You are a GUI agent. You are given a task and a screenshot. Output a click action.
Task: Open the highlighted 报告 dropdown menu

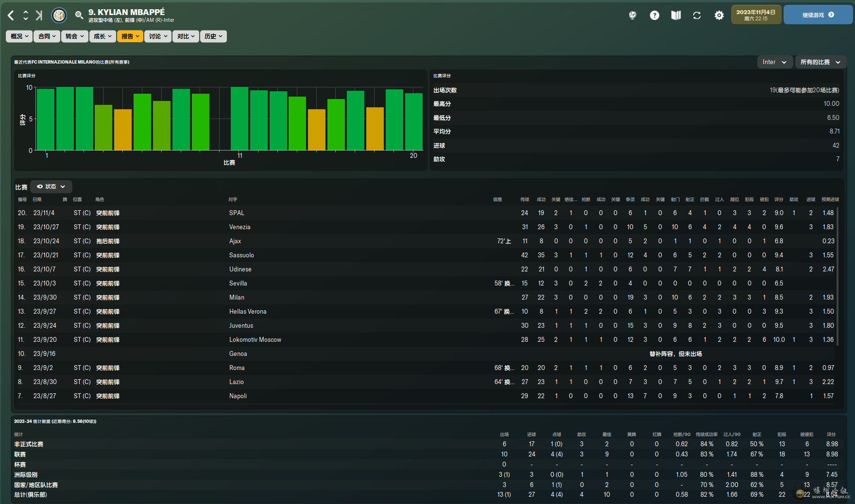(130, 36)
